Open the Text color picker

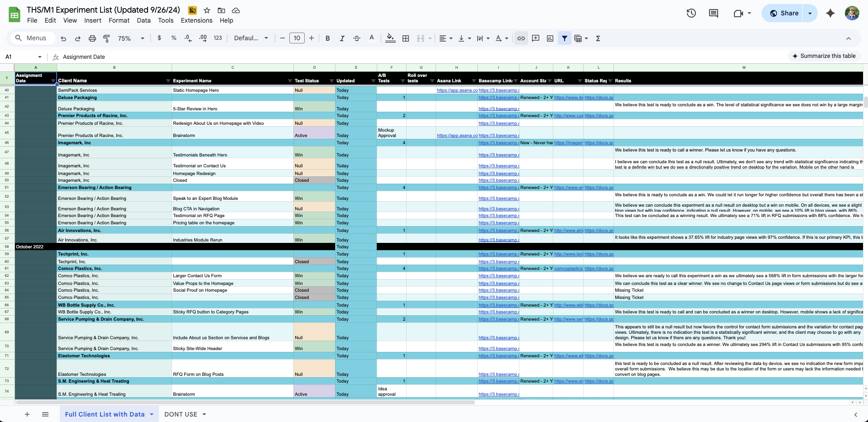[372, 38]
